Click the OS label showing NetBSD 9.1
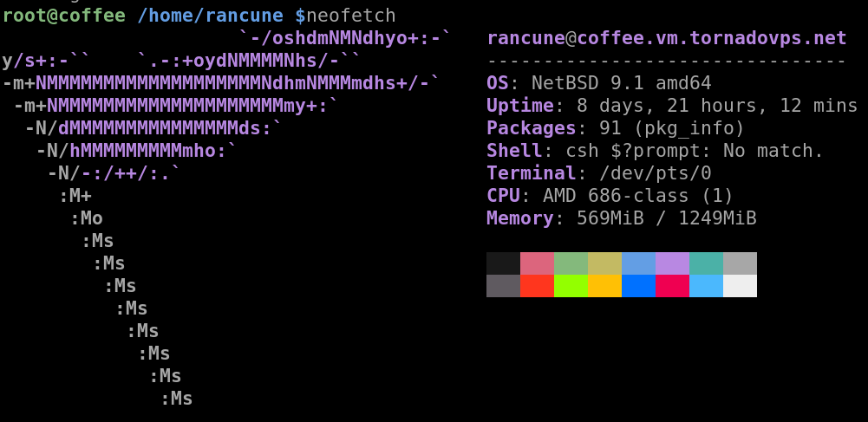This screenshot has height=422, width=868. click(498, 83)
